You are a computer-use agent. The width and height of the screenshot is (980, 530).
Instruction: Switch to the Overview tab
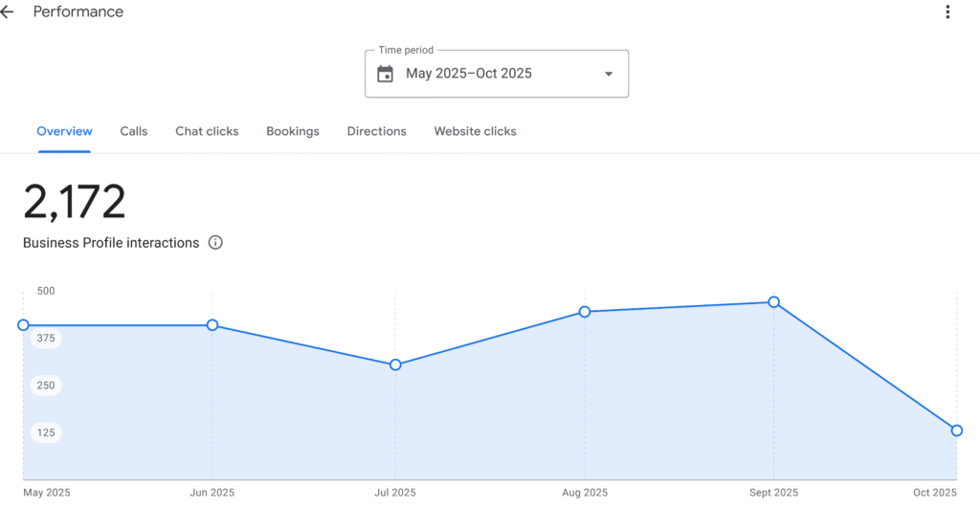point(64,131)
